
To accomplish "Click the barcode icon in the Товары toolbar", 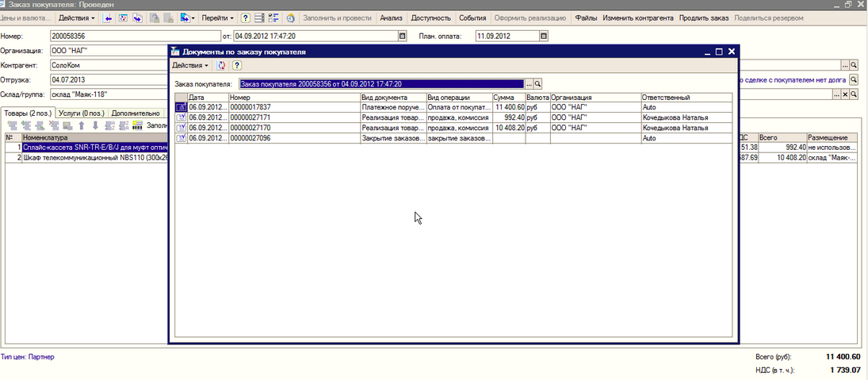I will [x=138, y=125].
